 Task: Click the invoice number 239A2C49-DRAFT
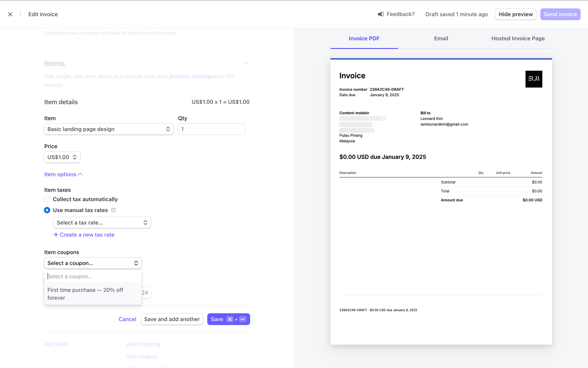pyautogui.click(x=386, y=90)
